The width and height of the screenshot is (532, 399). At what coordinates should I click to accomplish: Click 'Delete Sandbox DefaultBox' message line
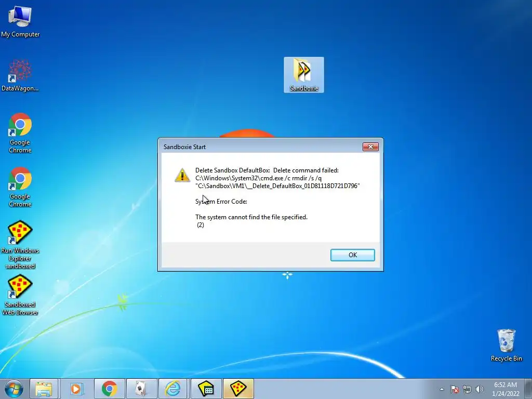click(x=267, y=170)
